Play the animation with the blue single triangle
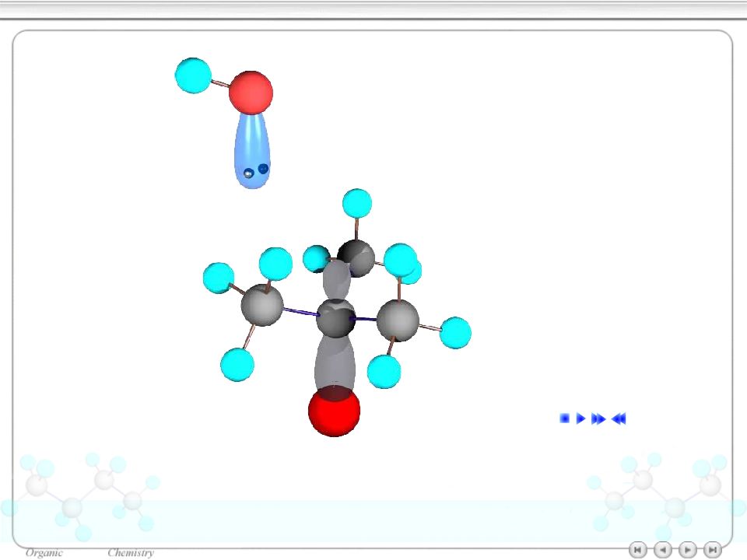The width and height of the screenshot is (747, 560). 580,418
